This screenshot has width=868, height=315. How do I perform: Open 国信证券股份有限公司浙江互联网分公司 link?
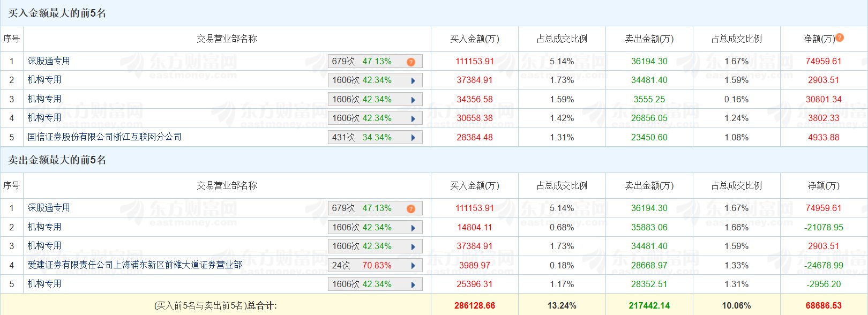(x=104, y=137)
